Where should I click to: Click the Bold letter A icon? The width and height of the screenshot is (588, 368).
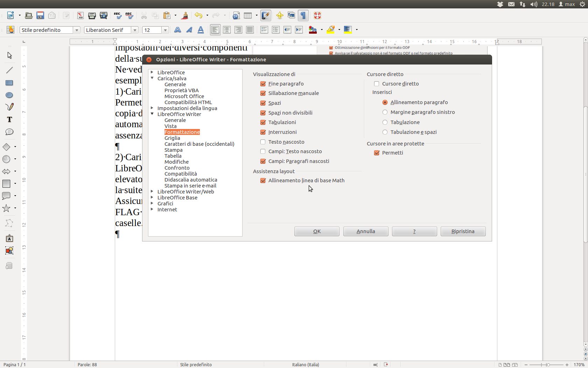pyautogui.click(x=177, y=30)
